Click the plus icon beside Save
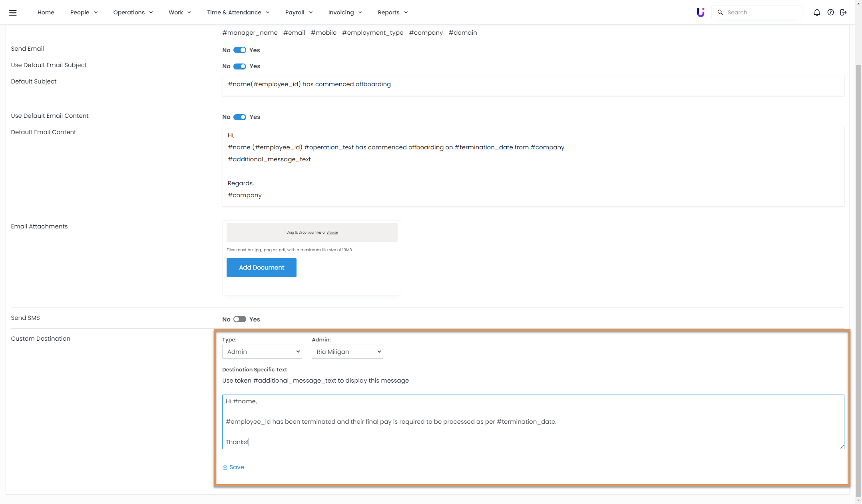Viewport: 862px width, 504px height. pyautogui.click(x=225, y=468)
